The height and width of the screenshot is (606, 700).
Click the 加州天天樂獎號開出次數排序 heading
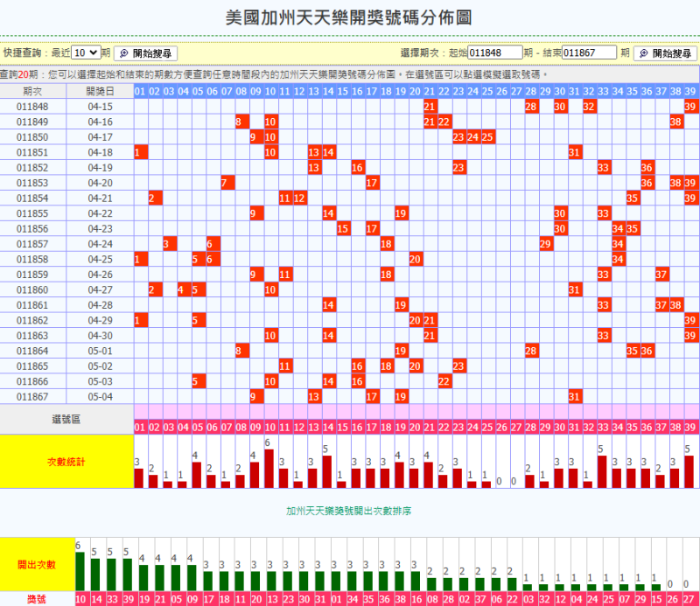coord(348,511)
